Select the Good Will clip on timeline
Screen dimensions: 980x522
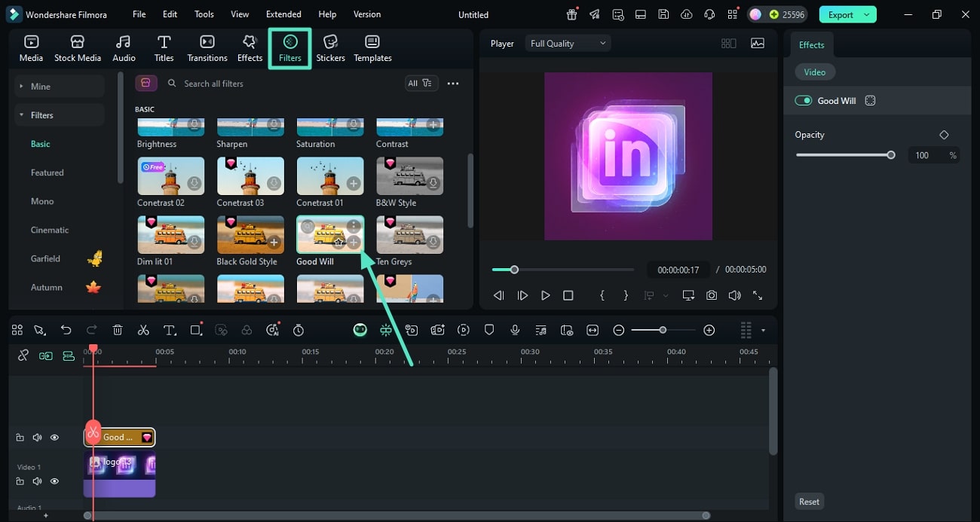point(119,437)
